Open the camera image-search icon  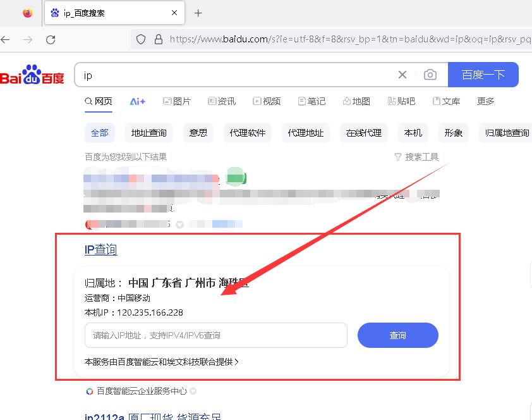click(430, 75)
